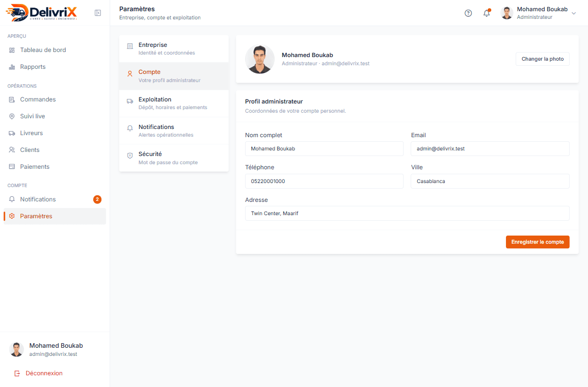Open the Exploitation settings section
The image size is (588, 387).
pos(174,103)
